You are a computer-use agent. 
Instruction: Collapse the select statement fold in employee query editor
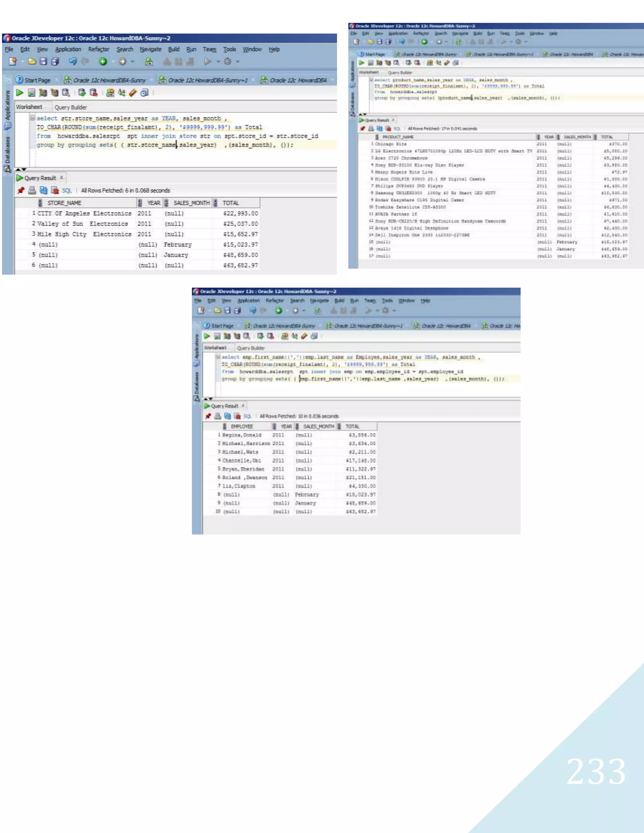pyautogui.click(x=218, y=357)
